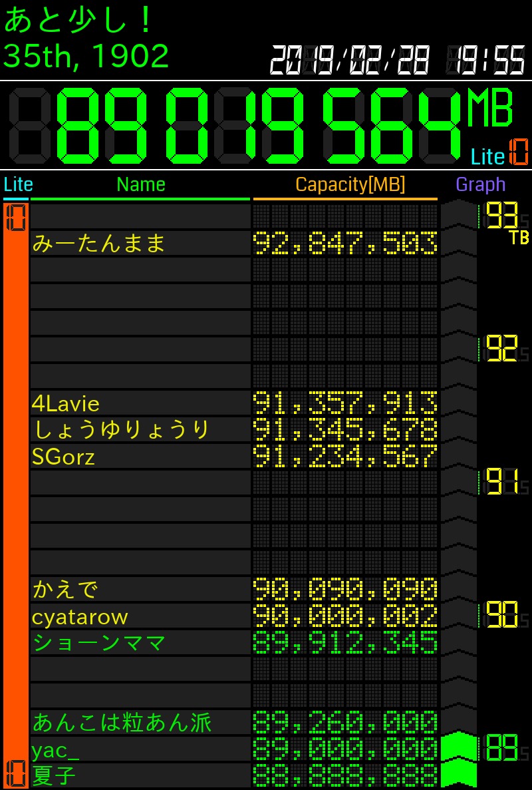
Task: Select the name 夏子
Action: pyautogui.click(x=54, y=777)
